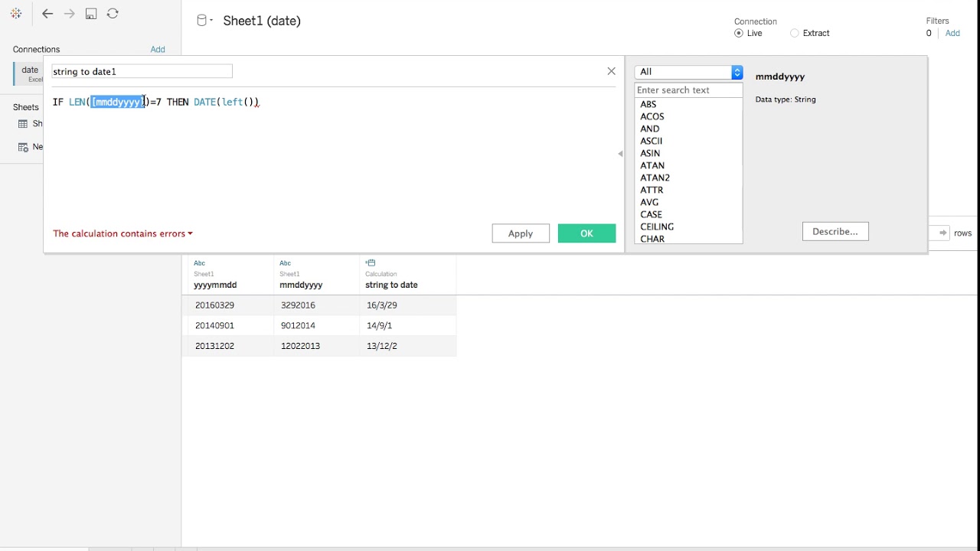Select the yyyymmdd column header
The image size is (980, 551).
point(215,285)
